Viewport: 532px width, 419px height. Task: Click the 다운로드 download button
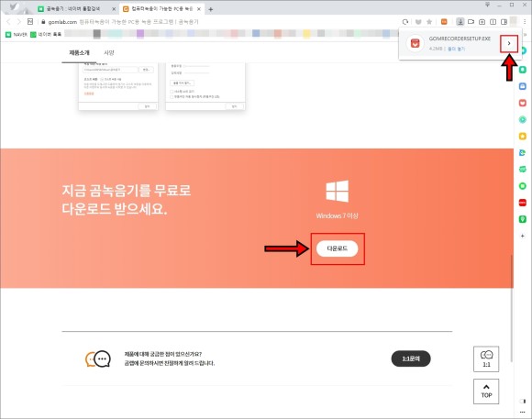337,248
